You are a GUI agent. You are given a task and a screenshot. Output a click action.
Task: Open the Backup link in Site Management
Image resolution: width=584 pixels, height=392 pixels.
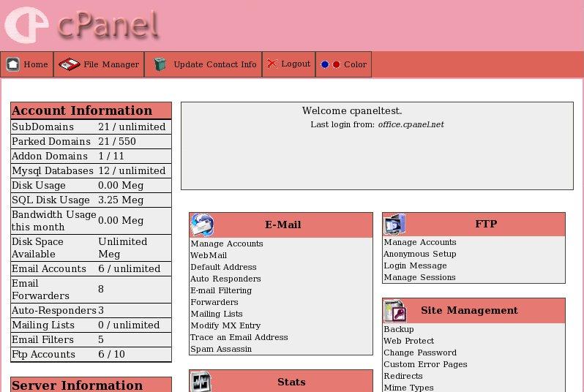(x=398, y=329)
